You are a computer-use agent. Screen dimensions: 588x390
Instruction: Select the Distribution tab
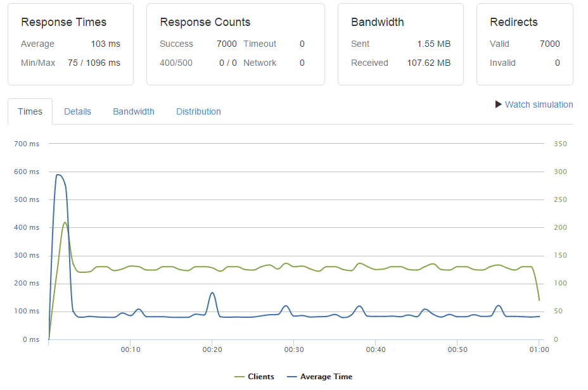pos(198,111)
